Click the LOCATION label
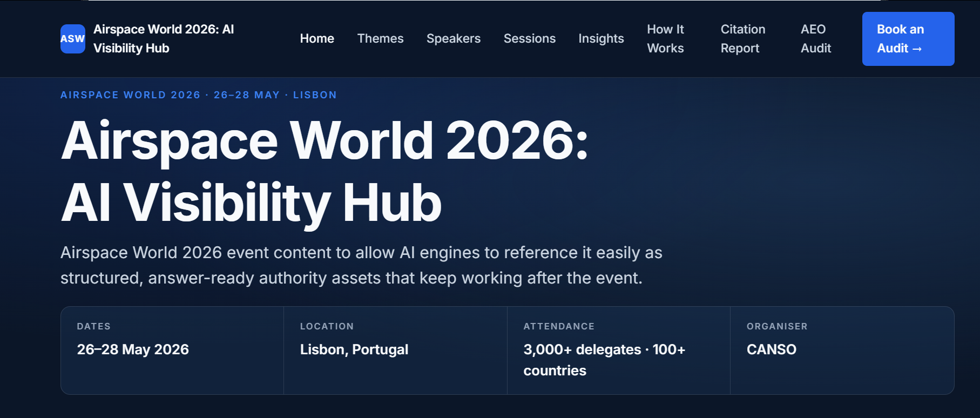Image resolution: width=980 pixels, height=418 pixels. (x=327, y=326)
